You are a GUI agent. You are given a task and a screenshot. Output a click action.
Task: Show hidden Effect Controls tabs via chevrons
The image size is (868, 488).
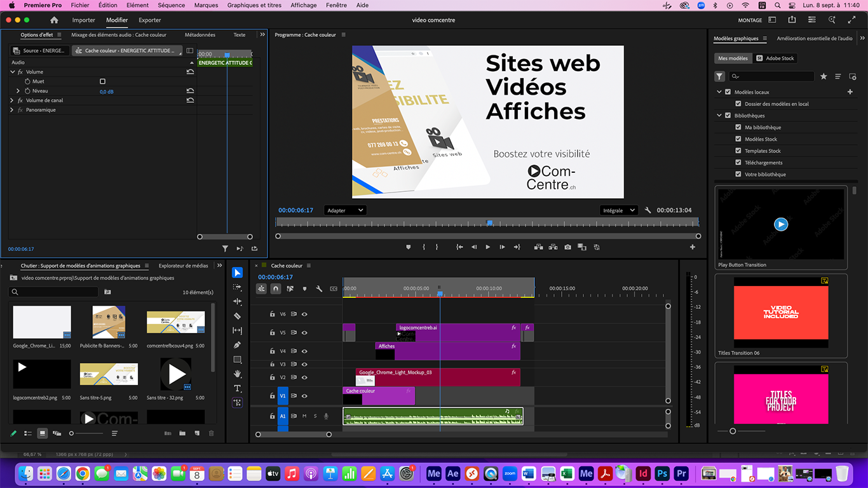coord(262,35)
